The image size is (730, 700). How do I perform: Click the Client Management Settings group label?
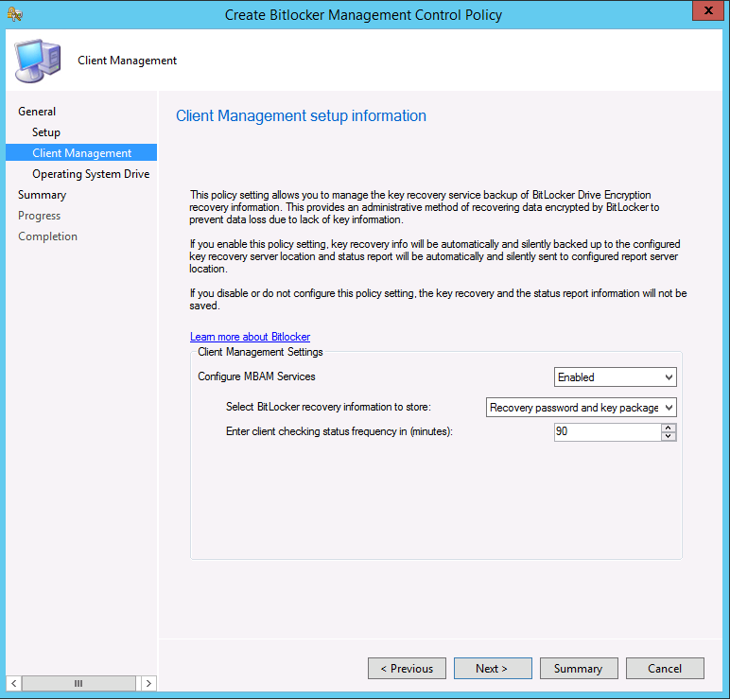260,352
